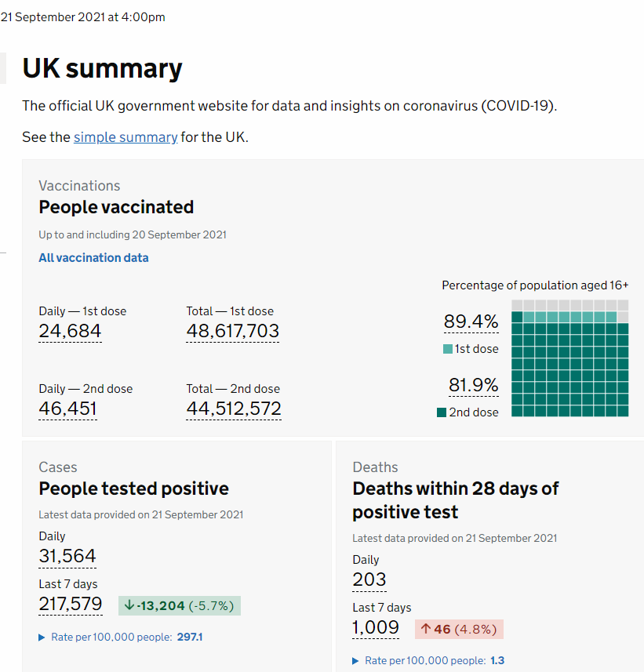Image resolution: width=644 pixels, height=672 pixels.
Task: Click the last 7 days cases 217,579
Action: tap(71, 604)
